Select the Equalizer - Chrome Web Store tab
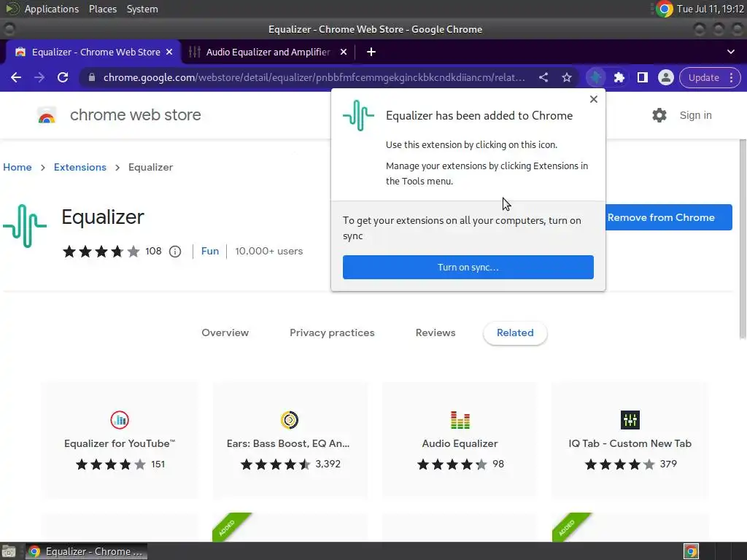Image resolution: width=747 pixels, height=560 pixels. pos(93,52)
